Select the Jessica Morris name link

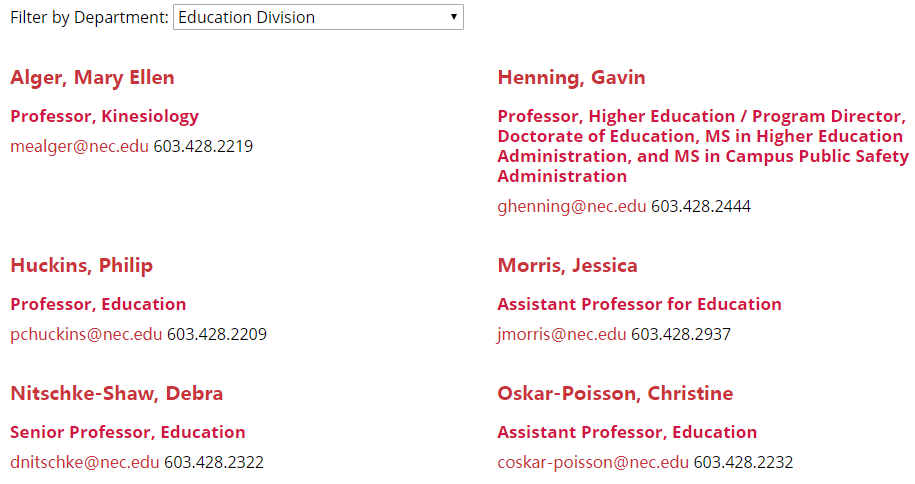567,266
